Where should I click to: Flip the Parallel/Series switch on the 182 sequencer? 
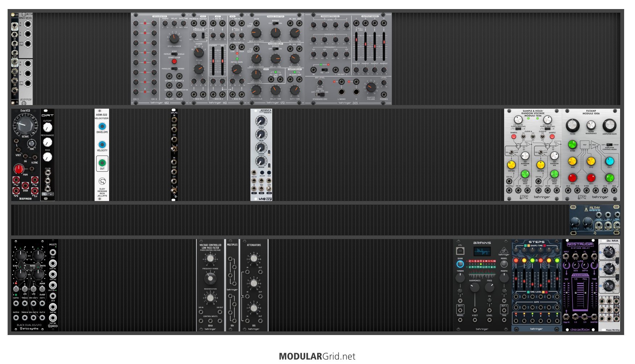(174, 68)
